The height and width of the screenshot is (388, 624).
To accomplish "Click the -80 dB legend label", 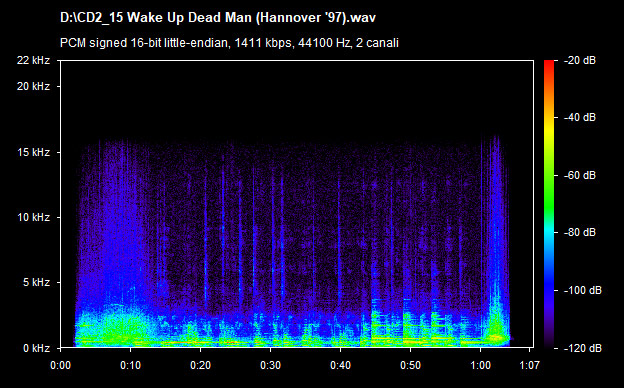I will pos(579,232).
